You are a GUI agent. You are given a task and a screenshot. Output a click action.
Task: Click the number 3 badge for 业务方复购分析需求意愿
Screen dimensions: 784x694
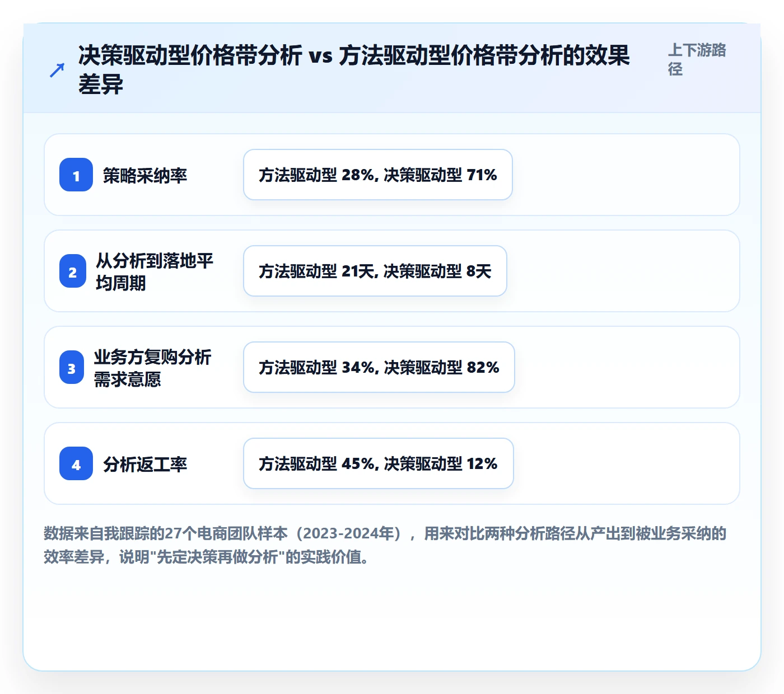(72, 367)
